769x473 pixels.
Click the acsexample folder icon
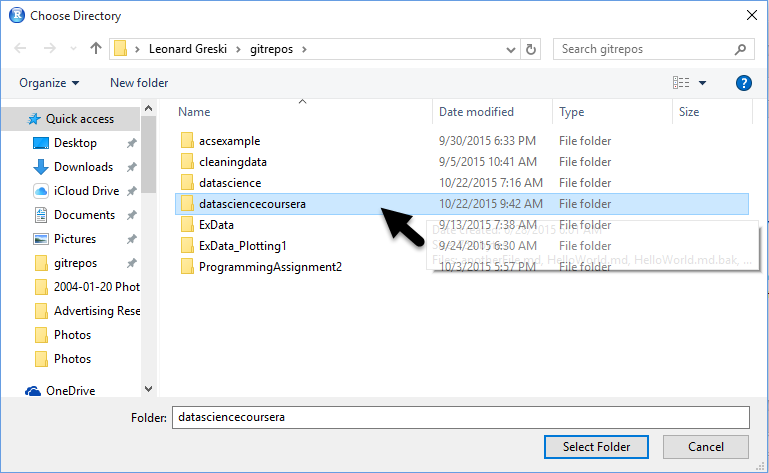187,141
